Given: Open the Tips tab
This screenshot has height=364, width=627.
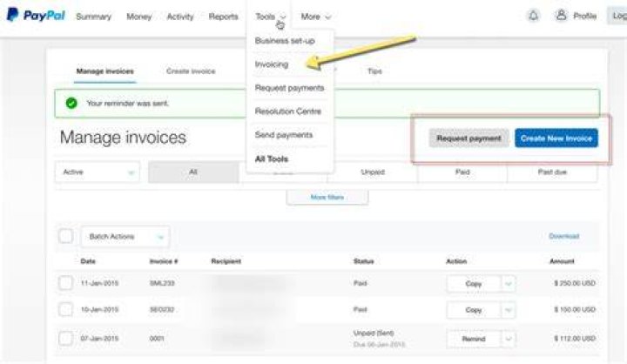Looking at the screenshot, I should 374,71.
